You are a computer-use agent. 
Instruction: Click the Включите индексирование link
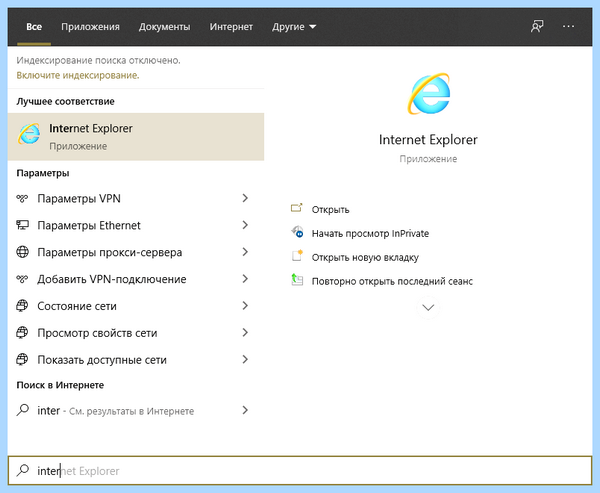coord(78,75)
